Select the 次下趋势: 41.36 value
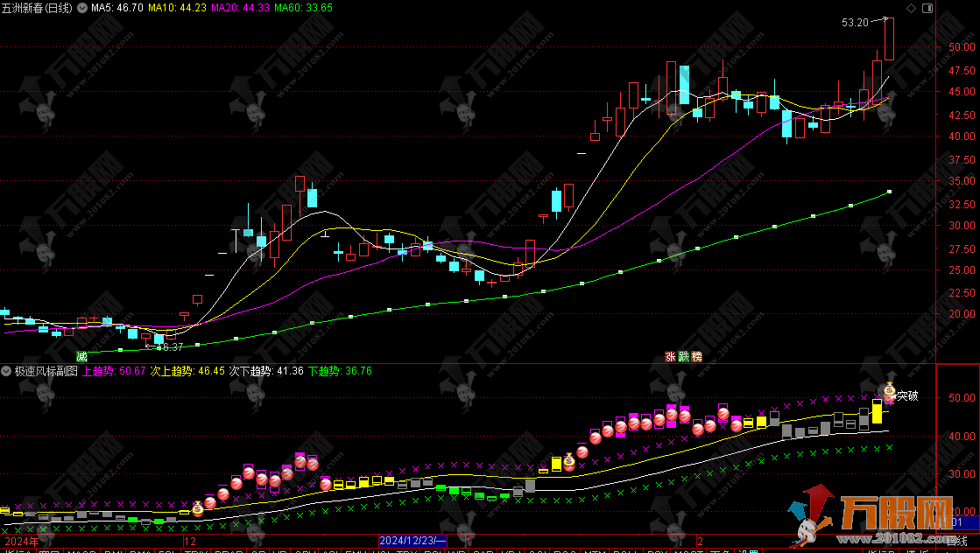Screen dimensions: 980x553 (266, 371)
